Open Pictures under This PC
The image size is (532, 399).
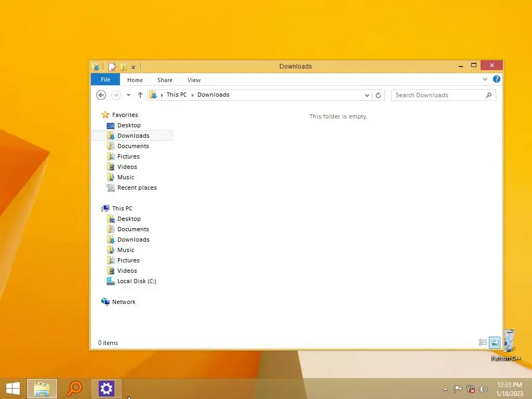pyautogui.click(x=128, y=260)
